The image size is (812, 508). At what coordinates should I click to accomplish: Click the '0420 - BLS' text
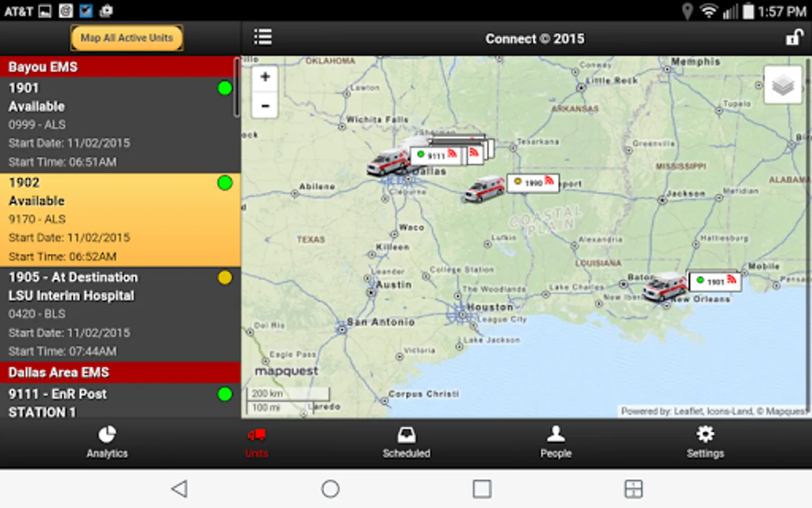(37, 314)
